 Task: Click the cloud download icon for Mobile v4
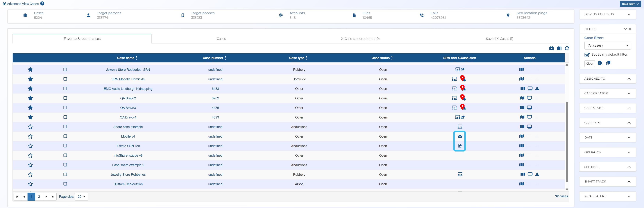click(x=460, y=136)
